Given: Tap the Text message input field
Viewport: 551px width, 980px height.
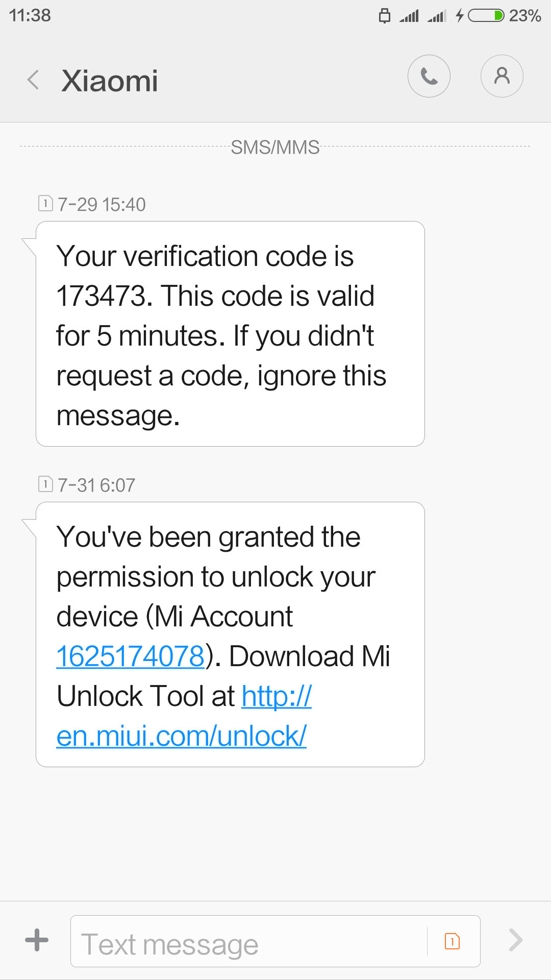Looking at the screenshot, I should [x=250, y=941].
